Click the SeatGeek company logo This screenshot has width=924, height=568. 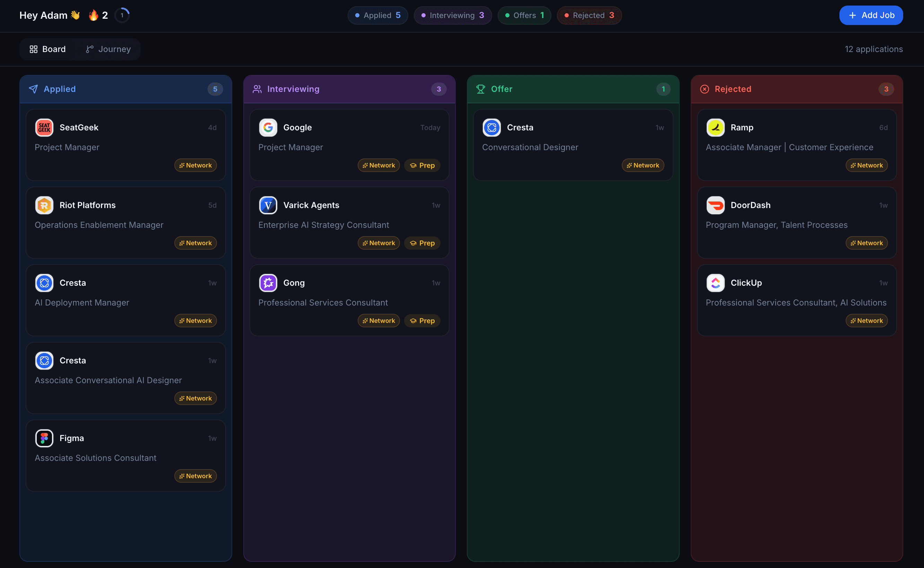pyautogui.click(x=44, y=128)
